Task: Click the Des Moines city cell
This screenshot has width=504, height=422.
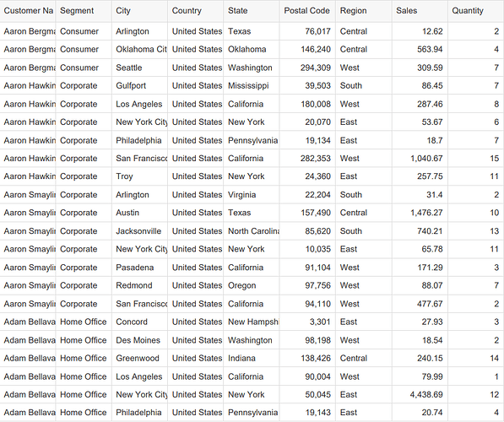Action: coord(139,340)
